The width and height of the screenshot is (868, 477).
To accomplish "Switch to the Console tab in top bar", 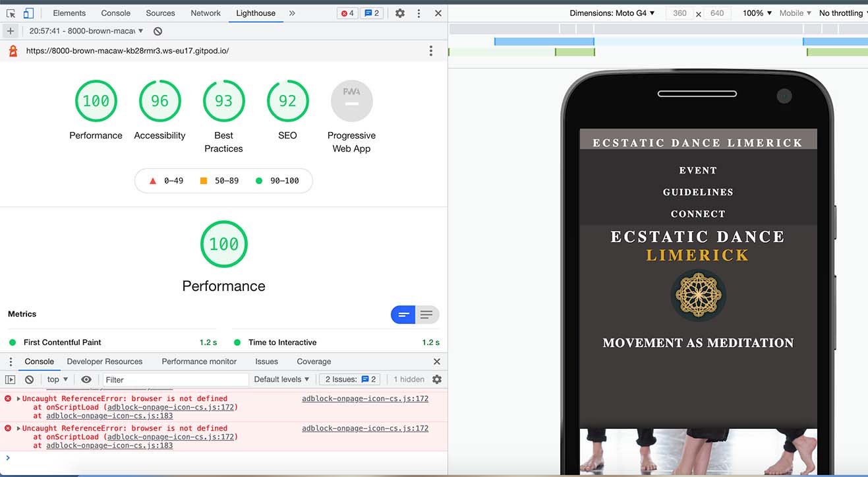I will click(x=115, y=13).
